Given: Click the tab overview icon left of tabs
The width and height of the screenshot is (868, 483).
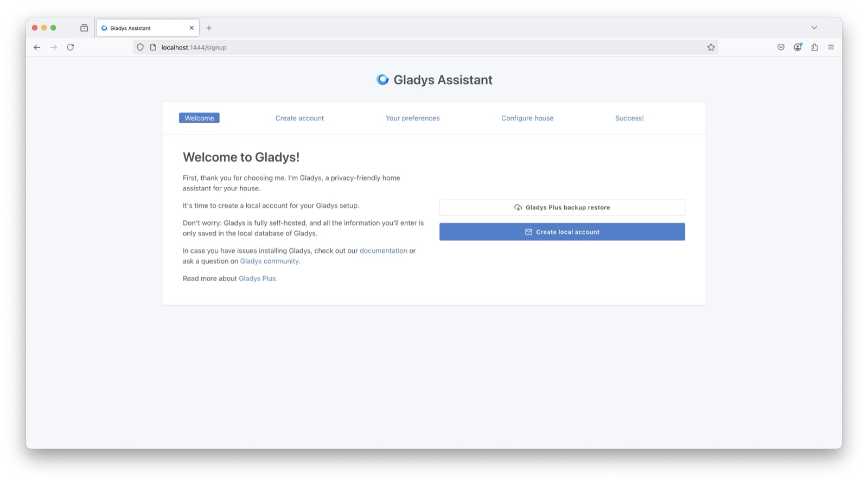Looking at the screenshot, I should (x=84, y=28).
